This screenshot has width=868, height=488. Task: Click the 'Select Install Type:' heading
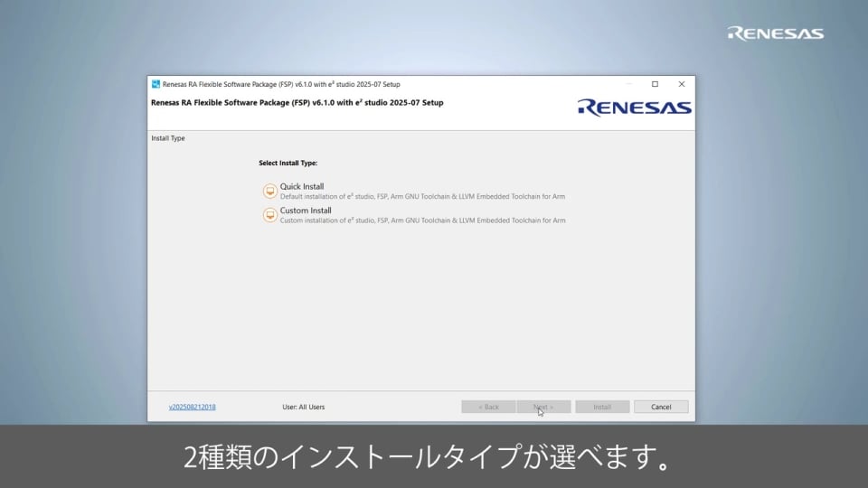click(x=288, y=163)
